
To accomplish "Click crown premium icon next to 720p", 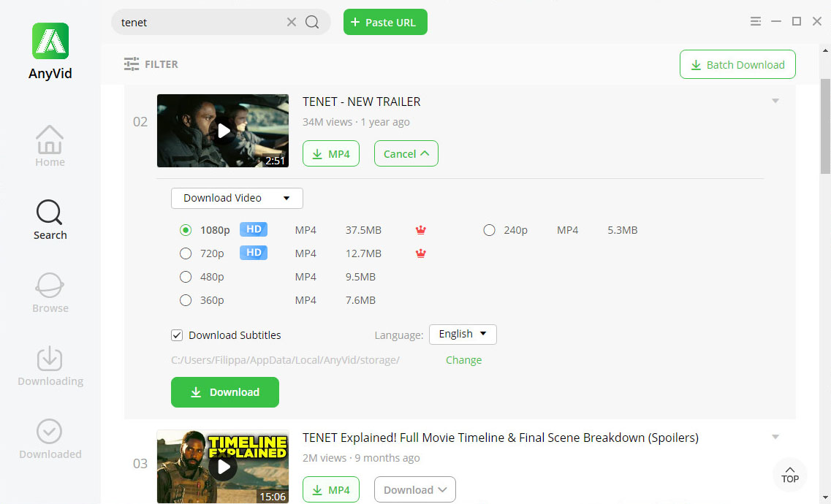I will (x=421, y=253).
